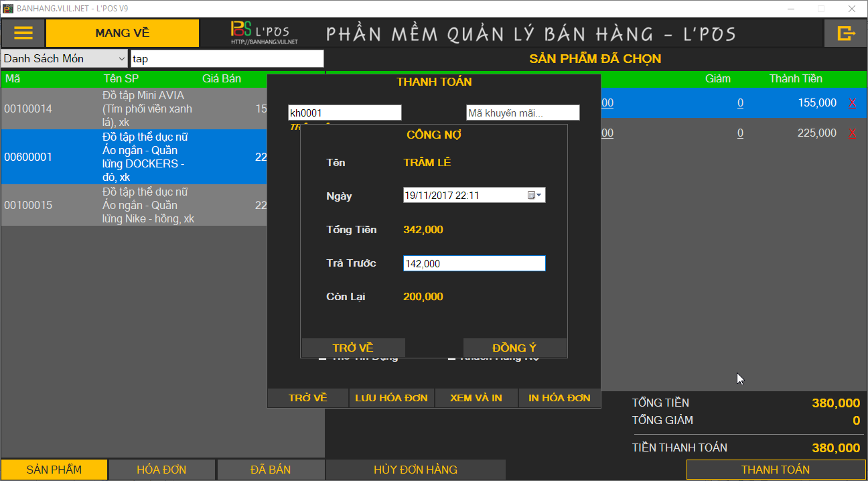Click the MANG VỀ takeaway button

pyautogui.click(x=123, y=33)
